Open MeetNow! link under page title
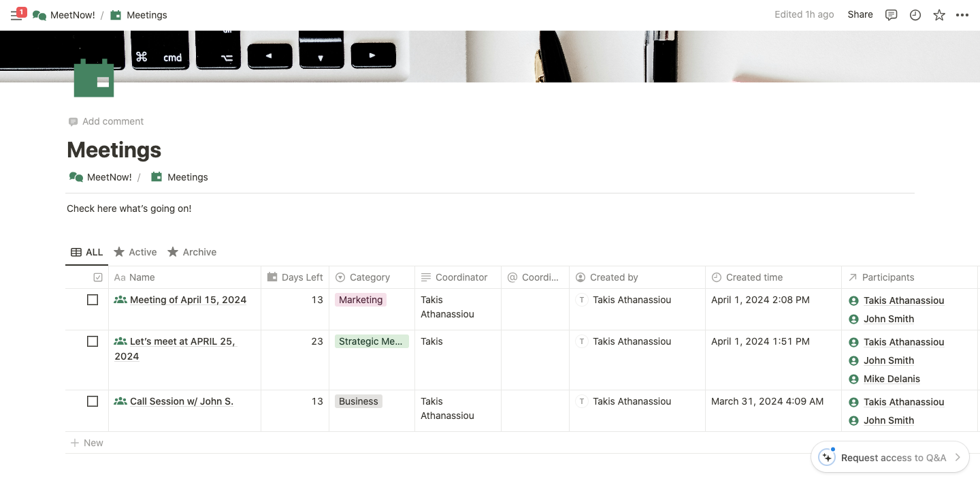The width and height of the screenshot is (980, 483). click(x=101, y=177)
